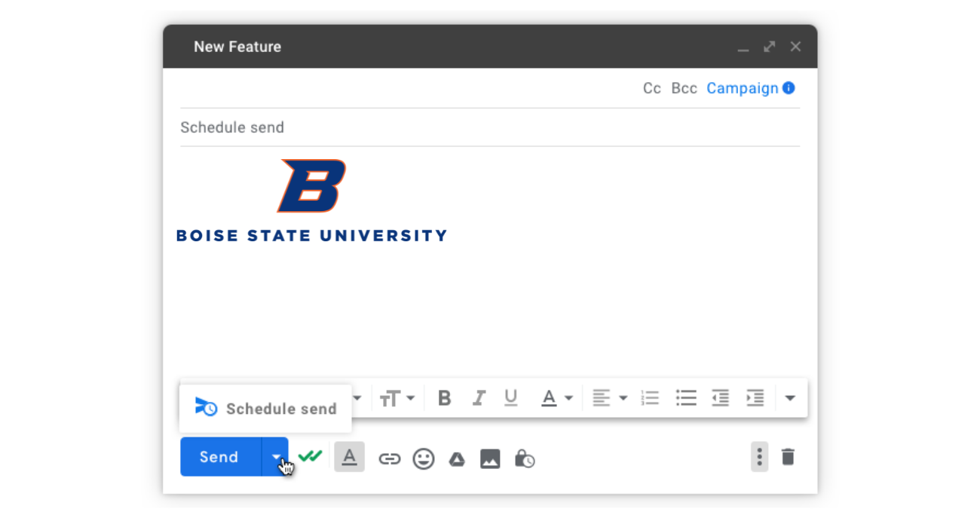Open the text size dropdown
980x518 pixels.
[397, 398]
